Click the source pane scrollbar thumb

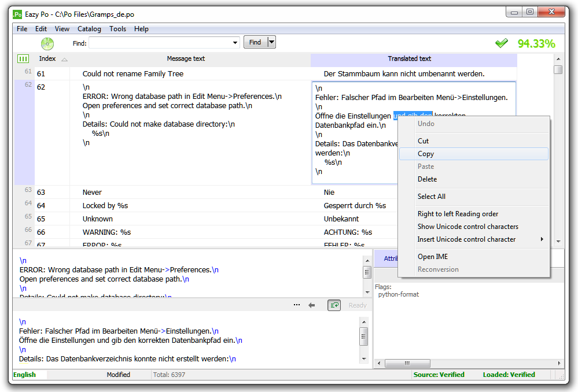pyautogui.click(x=367, y=273)
